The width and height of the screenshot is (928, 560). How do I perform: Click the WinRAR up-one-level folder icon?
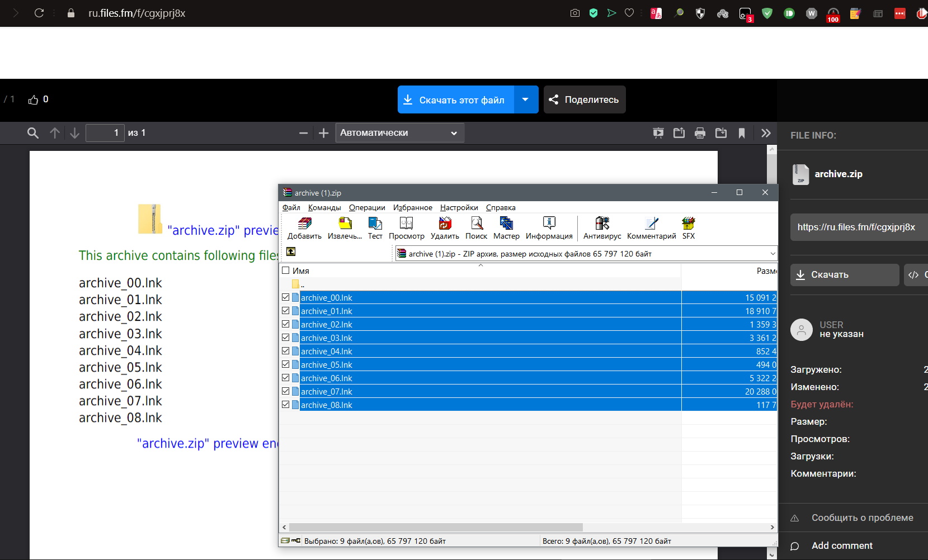coord(291,252)
